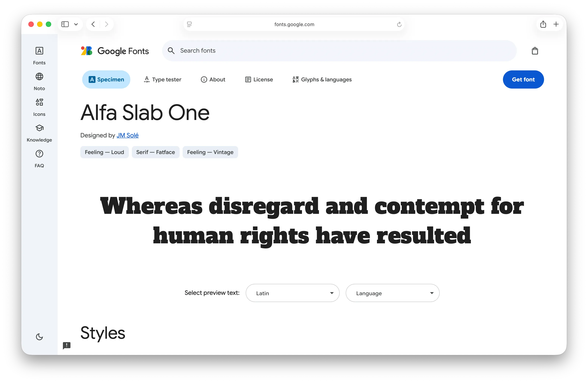Viewport: 588px width, 383px height.
Task: Open the Latin preview text dropdown
Action: point(292,293)
